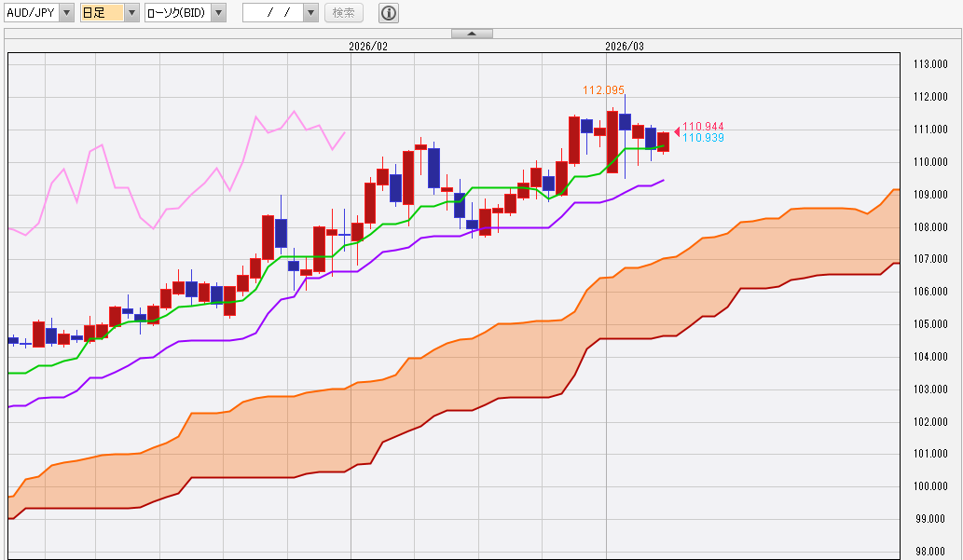Click the 2026/03 date axis label
Screen dimensions: 963x560
click(625, 46)
